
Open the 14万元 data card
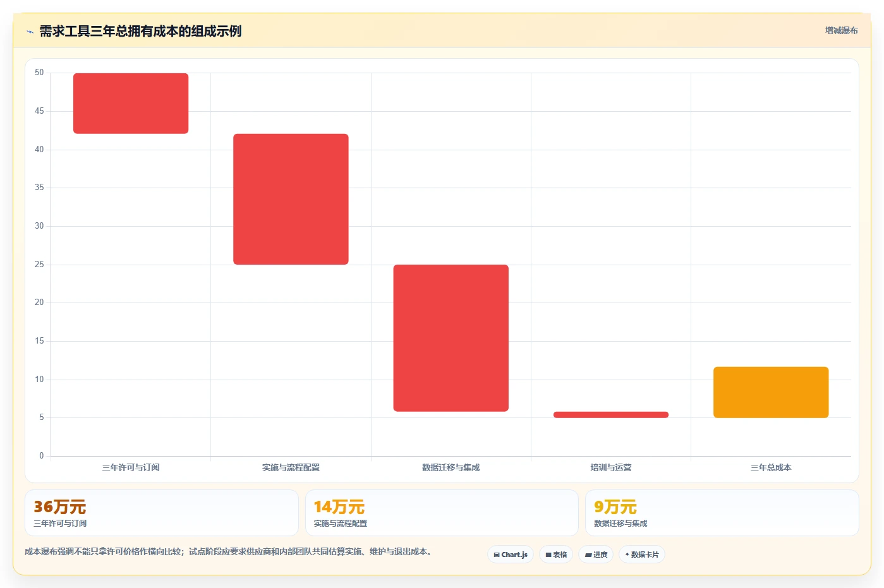(x=442, y=513)
